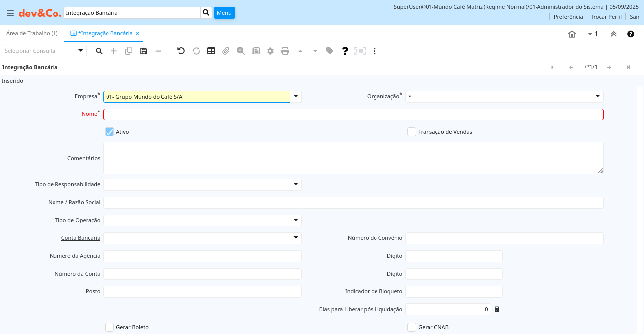Screen dimensions: 644x334
Task: Click the Home icon at top right
Action: tap(572, 34)
